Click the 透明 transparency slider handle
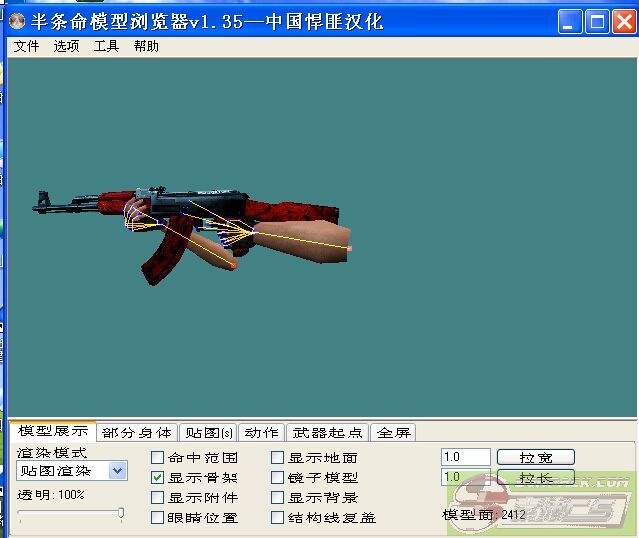Image resolution: width=639 pixels, height=538 pixels. pos(121,513)
